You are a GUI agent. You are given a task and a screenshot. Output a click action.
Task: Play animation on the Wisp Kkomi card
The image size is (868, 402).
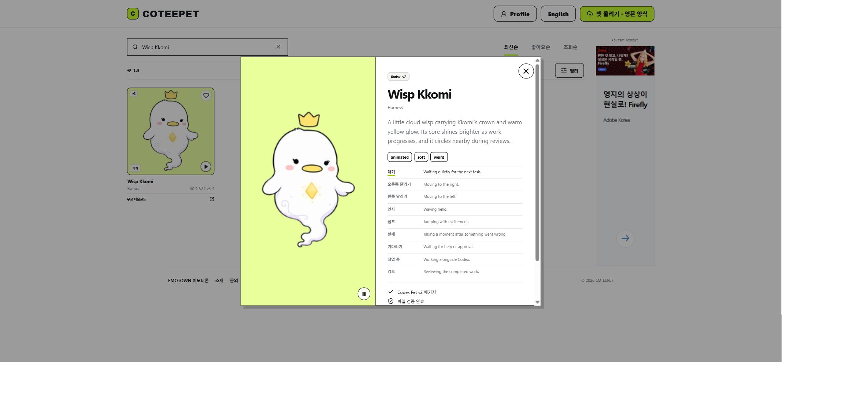[206, 166]
